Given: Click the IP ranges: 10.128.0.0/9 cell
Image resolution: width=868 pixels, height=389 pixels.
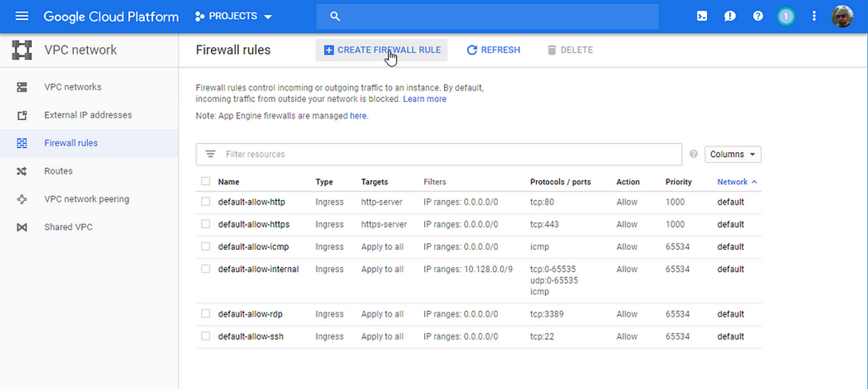Looking at the screenshot, I should (468, 269).
